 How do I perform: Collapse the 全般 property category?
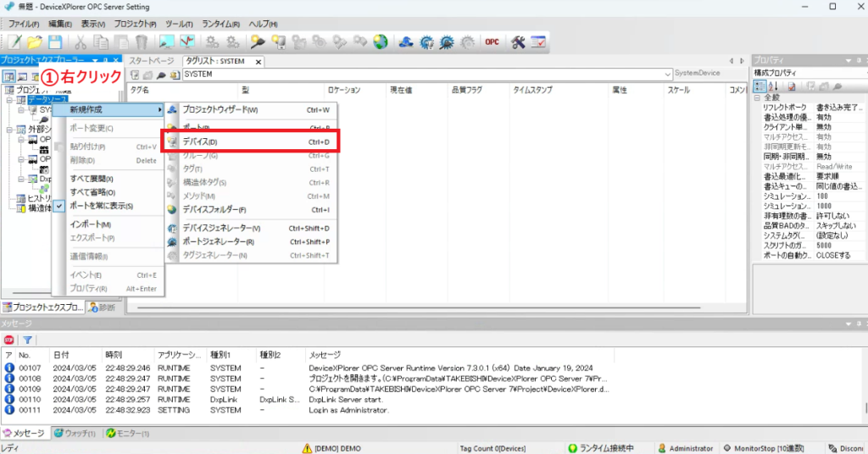(757, 97)
